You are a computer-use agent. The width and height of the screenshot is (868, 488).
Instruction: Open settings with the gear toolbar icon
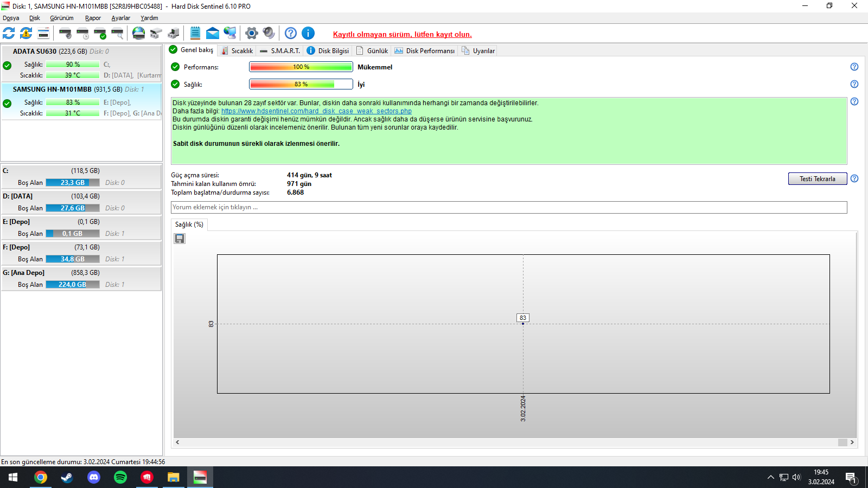(252, 33)
